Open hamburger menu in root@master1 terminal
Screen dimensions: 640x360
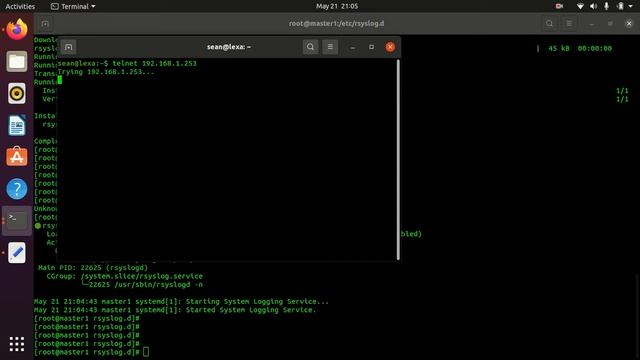[x=569, y=24]
